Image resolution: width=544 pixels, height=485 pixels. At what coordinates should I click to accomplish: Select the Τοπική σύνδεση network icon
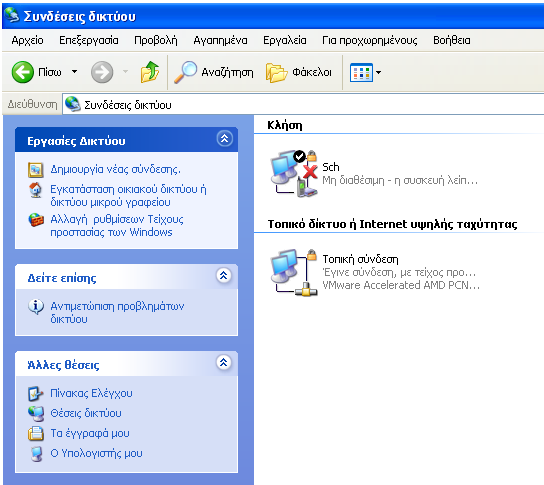[x=294, y=272]
